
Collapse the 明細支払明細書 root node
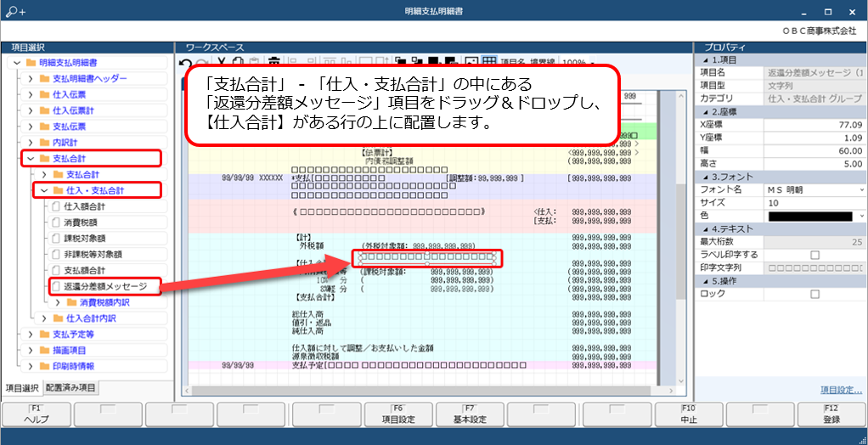coord(17,63)
